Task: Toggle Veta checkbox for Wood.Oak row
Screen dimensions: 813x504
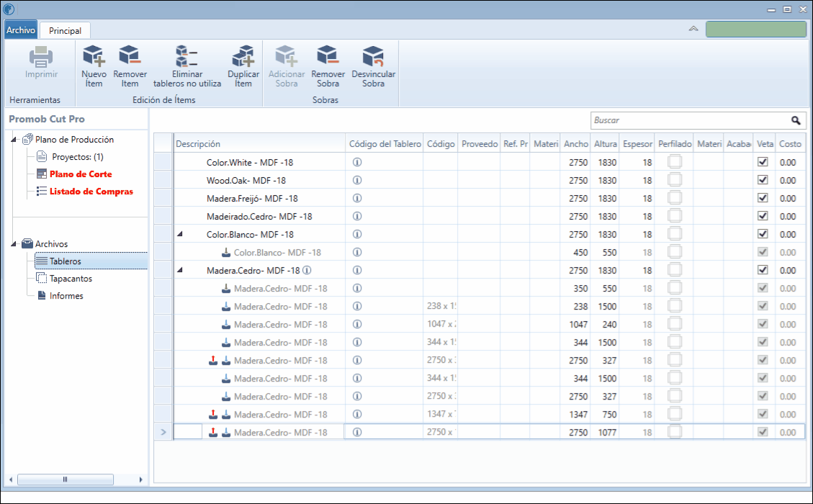Action: (x=763, y=180)
